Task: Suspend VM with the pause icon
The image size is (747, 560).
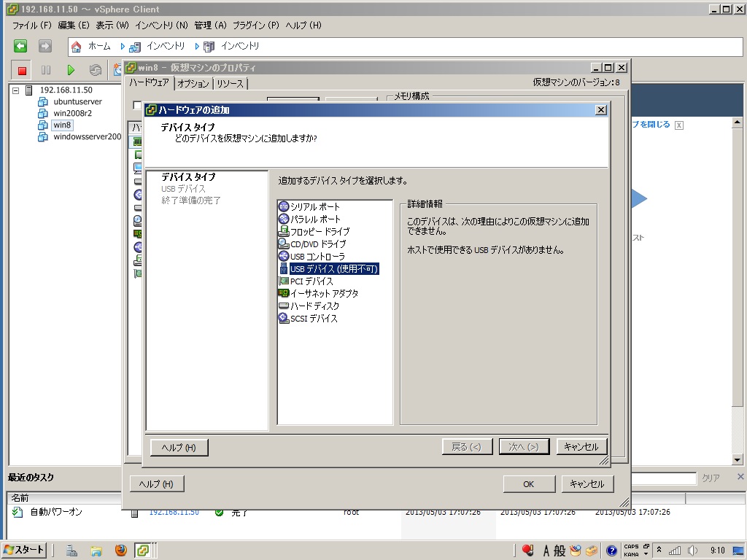Action: click(46, 71)
